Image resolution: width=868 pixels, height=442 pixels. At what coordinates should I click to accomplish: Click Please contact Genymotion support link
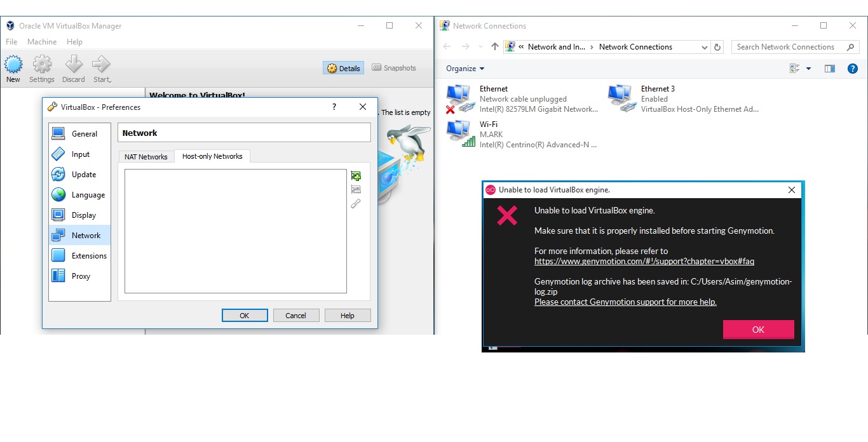tap(625, 302)
